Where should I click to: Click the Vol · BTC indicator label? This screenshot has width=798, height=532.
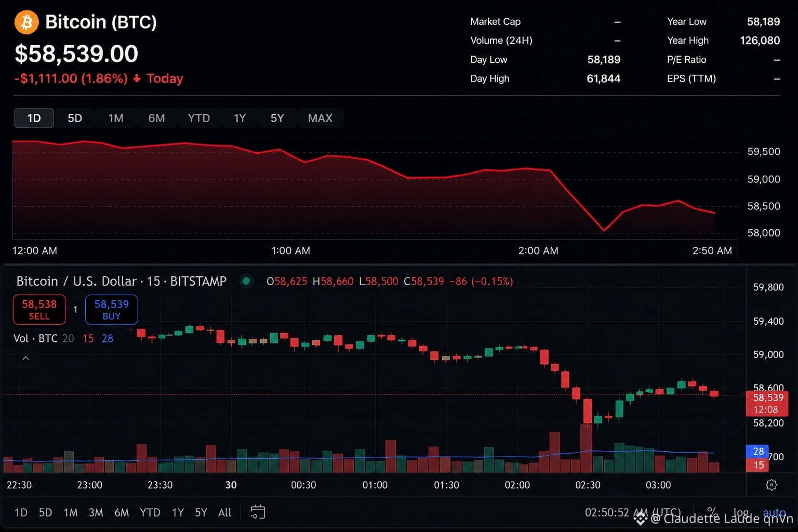coord(35,338)
